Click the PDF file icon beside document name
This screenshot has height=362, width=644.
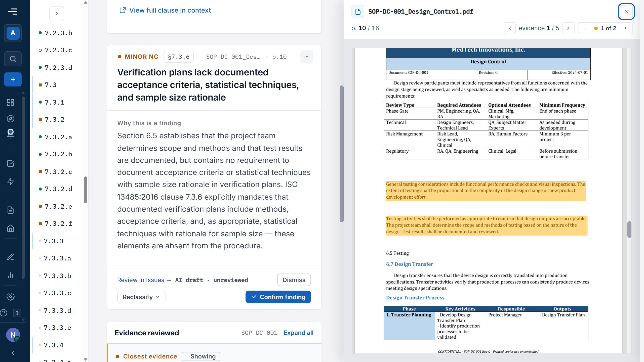click(358, 12)
